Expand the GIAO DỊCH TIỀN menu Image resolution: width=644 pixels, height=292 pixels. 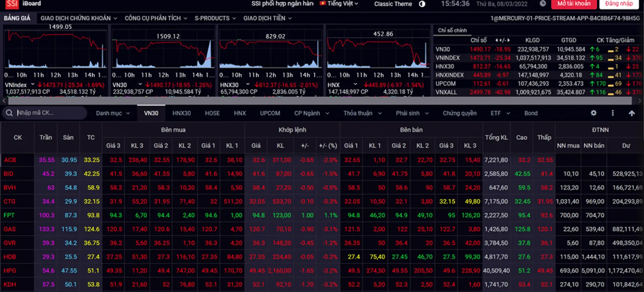pyautogui.click(x=267, y=18)
